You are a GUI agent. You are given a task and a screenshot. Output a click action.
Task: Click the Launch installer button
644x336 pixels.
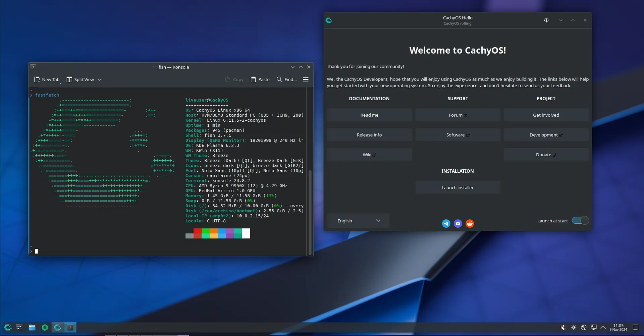(x=458, y=187)
